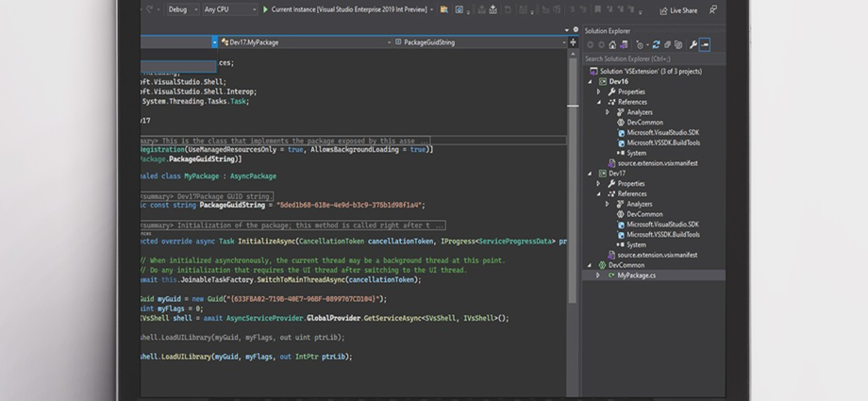This screenshot has height=401, width=868.
Task: Click the Solution Explorer panel title
Action: point(608,31)
